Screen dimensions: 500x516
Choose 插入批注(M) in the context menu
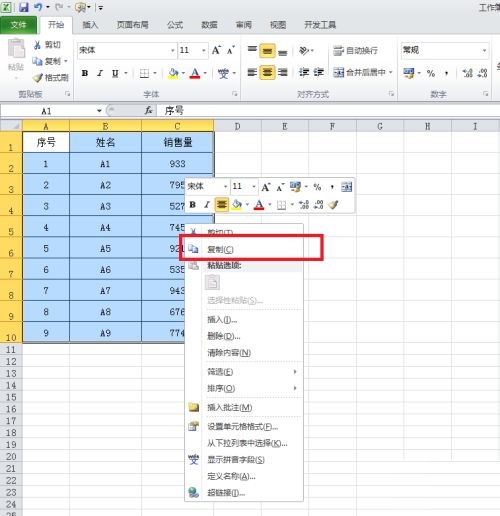[x=245, y=407]
